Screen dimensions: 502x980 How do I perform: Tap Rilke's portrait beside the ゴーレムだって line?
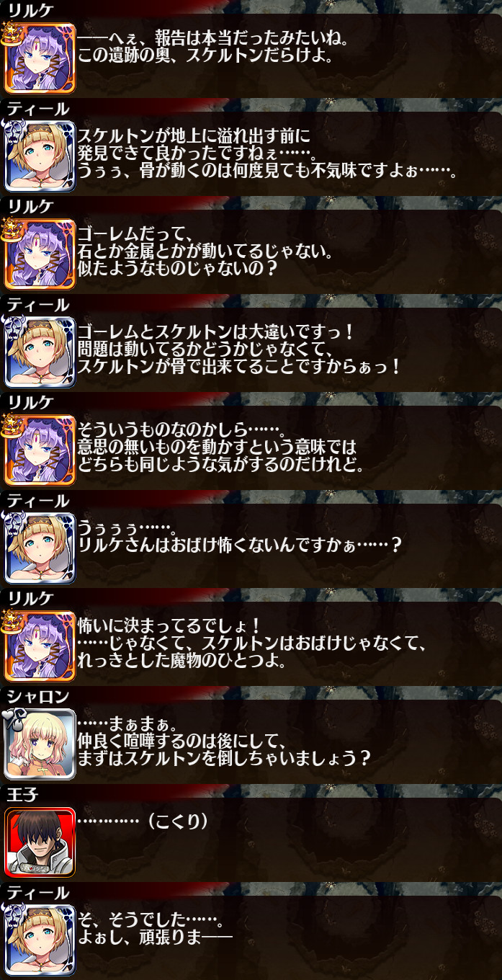coord(40,254)
